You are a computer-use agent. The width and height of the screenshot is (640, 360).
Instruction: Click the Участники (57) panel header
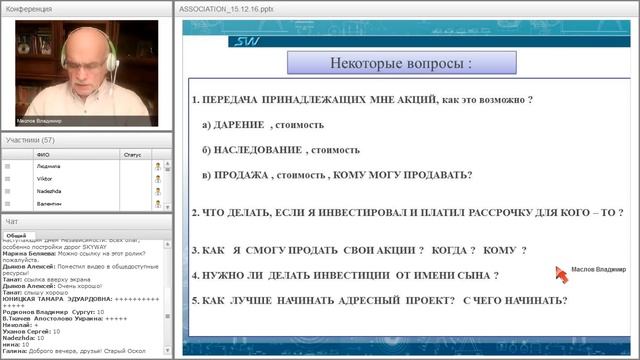(x=87, y=140)
